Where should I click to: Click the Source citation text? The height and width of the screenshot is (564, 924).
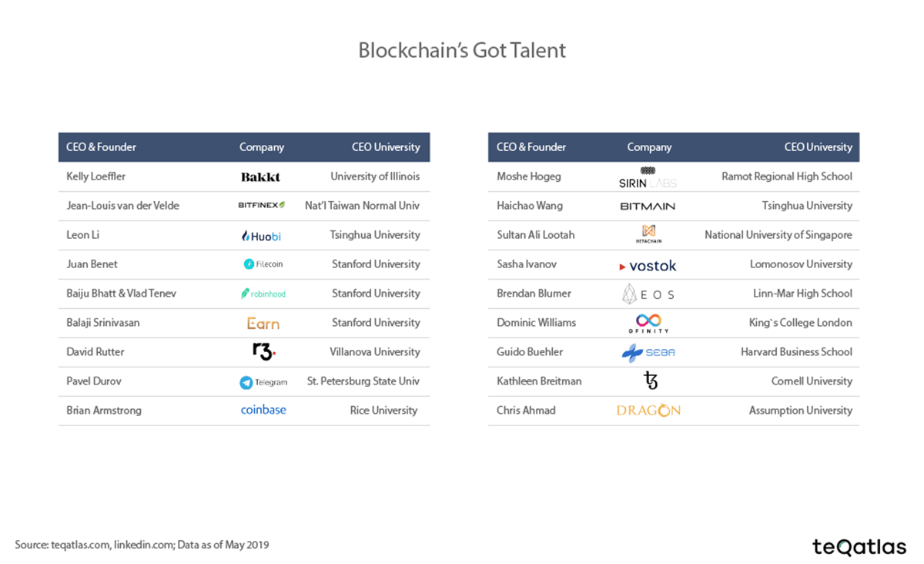[x=142, y=546]
